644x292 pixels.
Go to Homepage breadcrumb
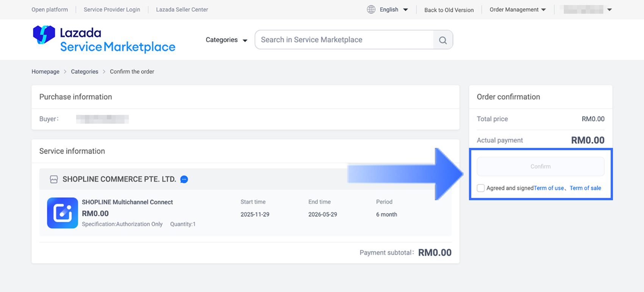[x=45, y=72]
